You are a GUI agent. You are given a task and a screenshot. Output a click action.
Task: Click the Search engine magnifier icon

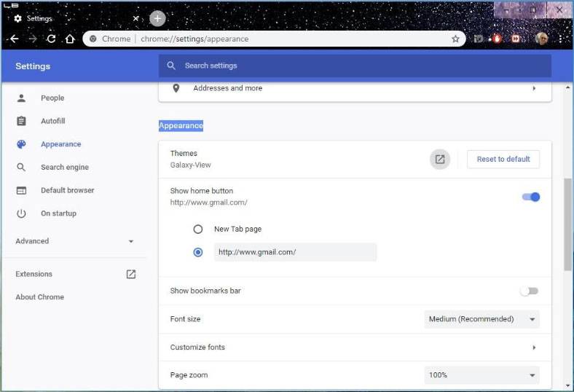(21, 168)
